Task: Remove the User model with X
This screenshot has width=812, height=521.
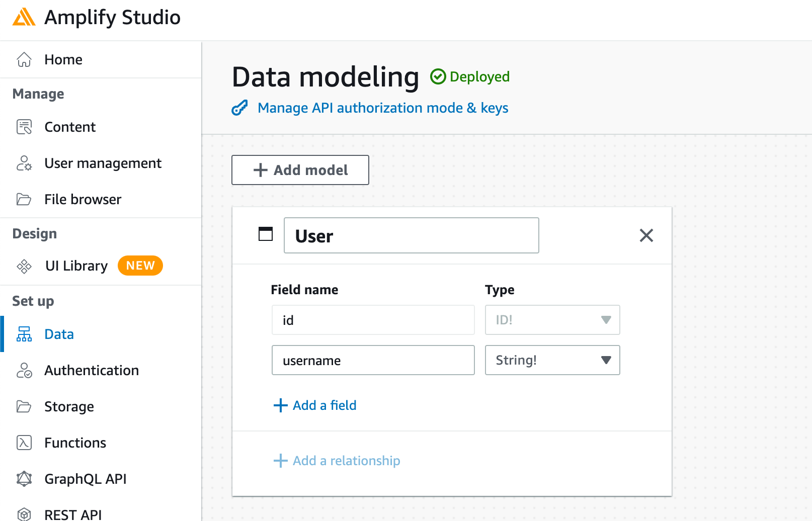Action: (x=646, y=235)
